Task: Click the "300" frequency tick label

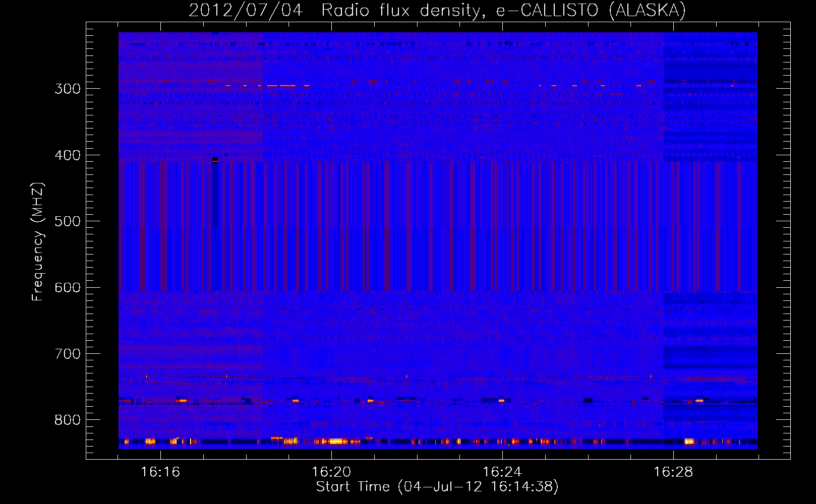Action: pos(68,89)
